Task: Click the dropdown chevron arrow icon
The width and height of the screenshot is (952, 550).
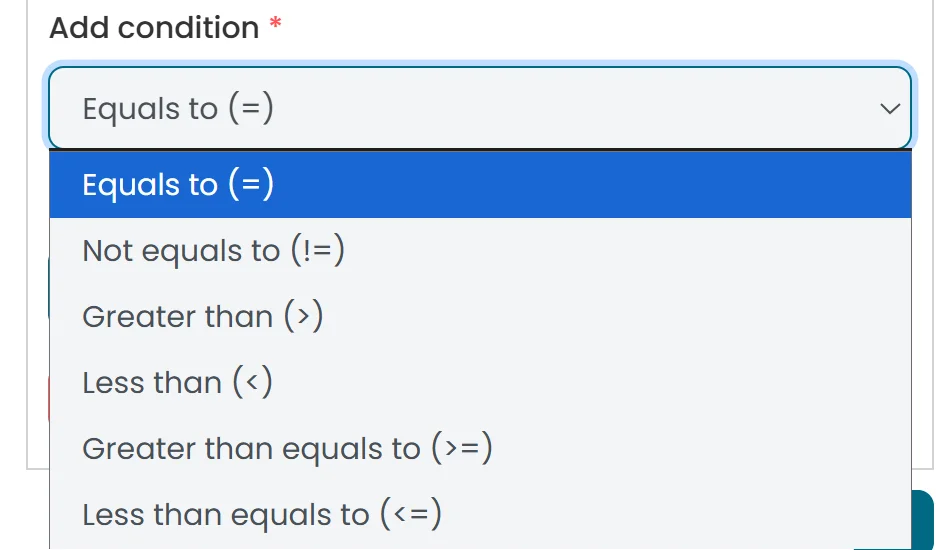Action: 889,108
